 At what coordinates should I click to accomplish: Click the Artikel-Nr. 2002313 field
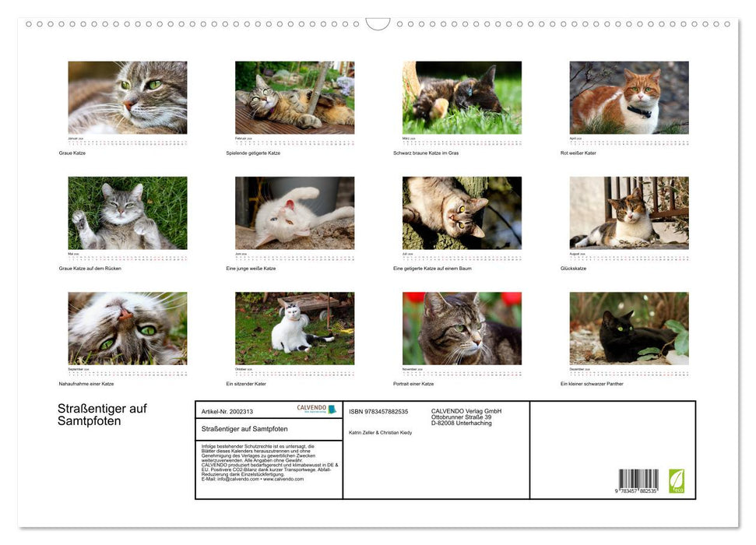click(x=227, y=411)
